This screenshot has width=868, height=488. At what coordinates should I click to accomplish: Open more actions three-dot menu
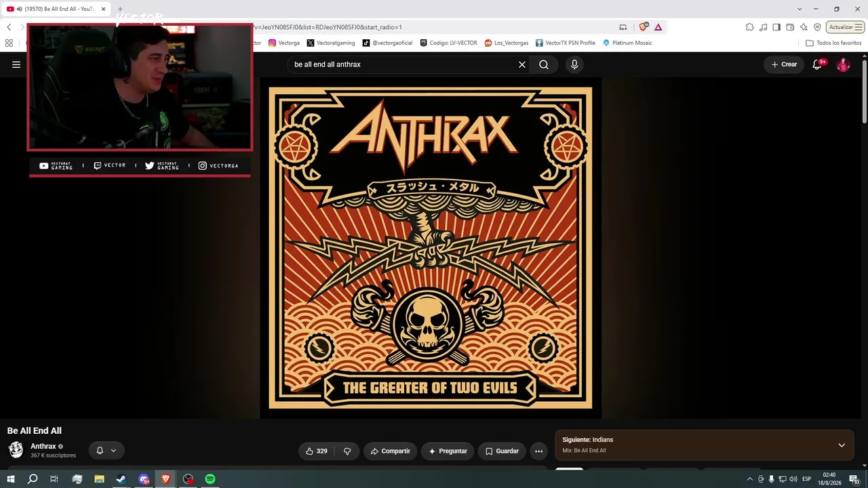538,451
